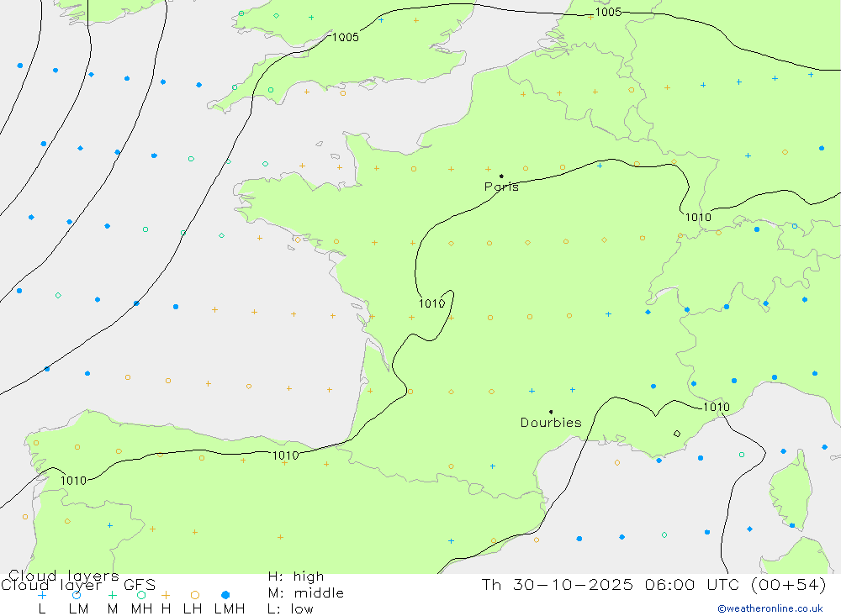Image resolution: width=841 pixels, height=616 pixels.
Task: Click the 'LM' legend label text
Action: [x=78, y=609]
